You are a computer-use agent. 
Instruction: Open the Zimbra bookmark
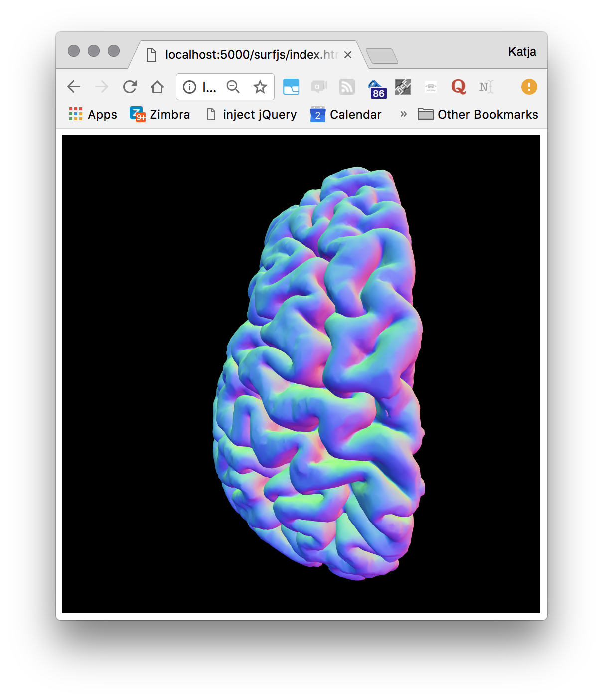tap(159, 114)
